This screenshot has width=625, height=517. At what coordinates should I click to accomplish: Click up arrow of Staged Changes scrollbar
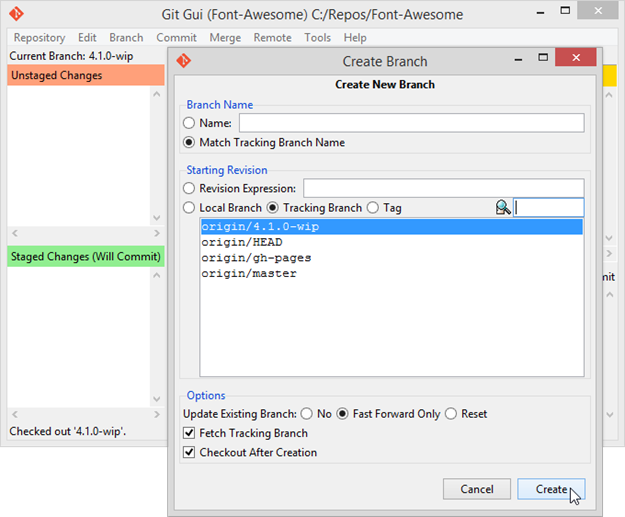coord(157,275)
